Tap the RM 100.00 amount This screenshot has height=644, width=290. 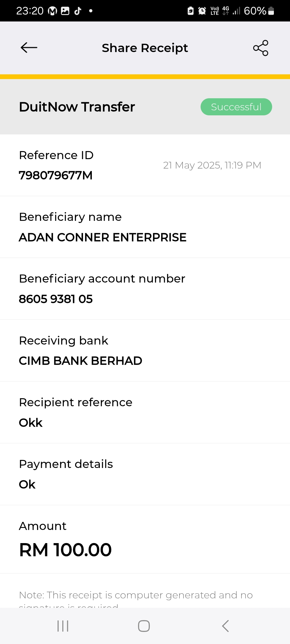[x=65, y=550]
